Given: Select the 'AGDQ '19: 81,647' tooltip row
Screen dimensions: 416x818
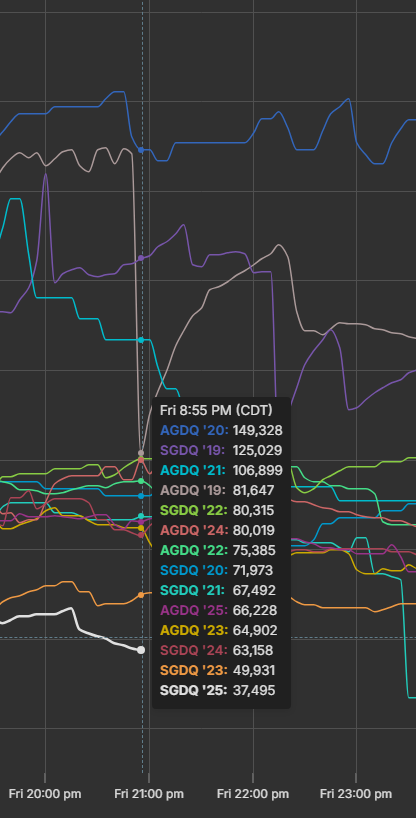Looking at the screenshot, I should [x=217, y=490].
